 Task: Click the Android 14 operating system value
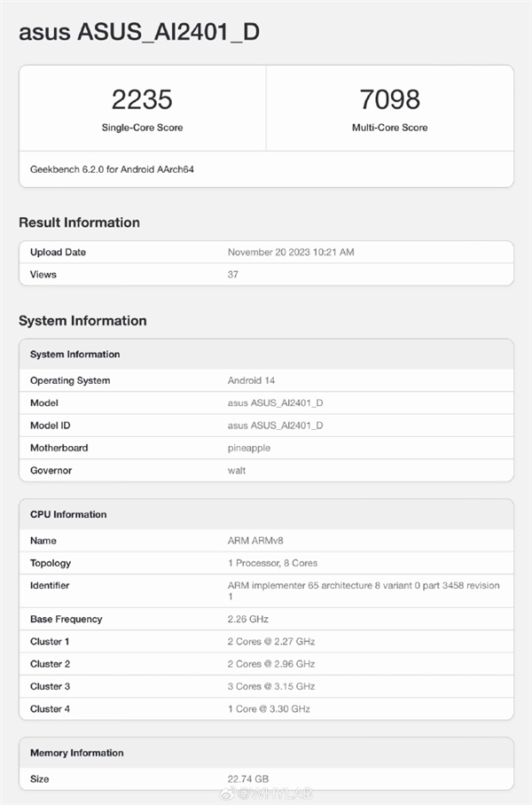(251, 381)
